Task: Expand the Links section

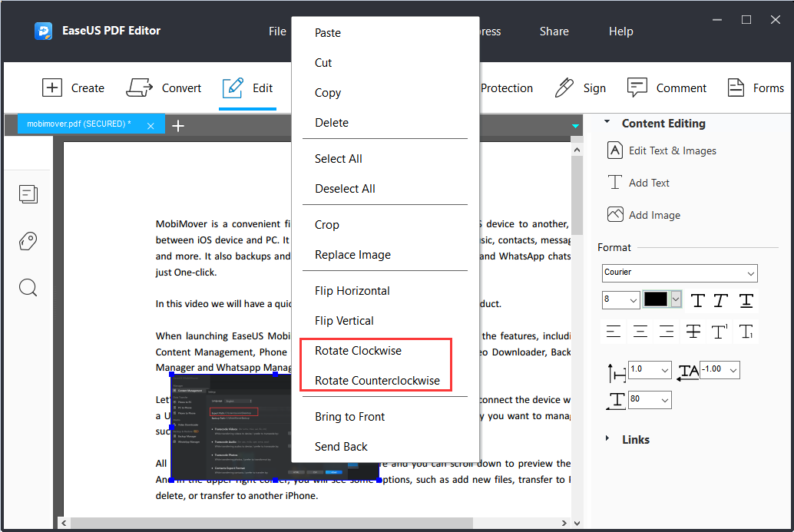Action: click(637, 439)
